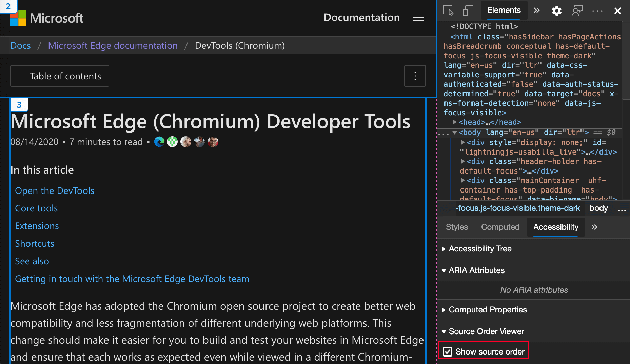Viewport: 630px width, 364px height.
Task: Close the DevTools panel
Action: [617, 11]
